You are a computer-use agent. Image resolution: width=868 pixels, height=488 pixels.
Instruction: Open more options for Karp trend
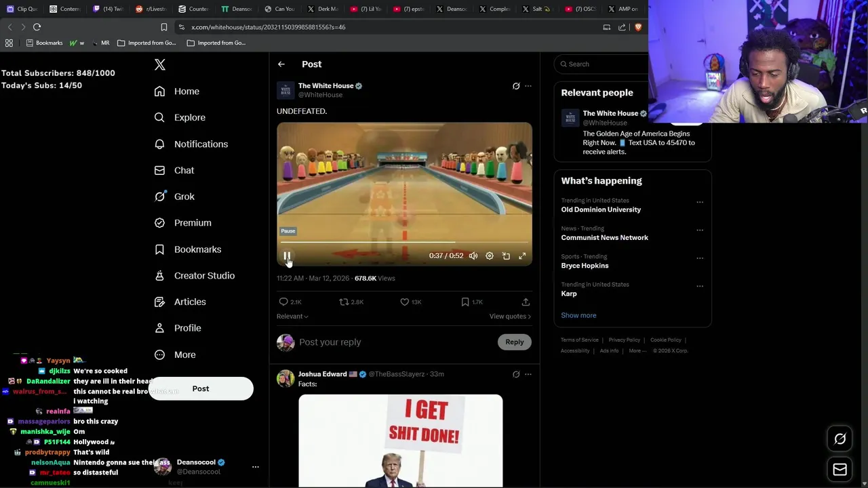700,286
